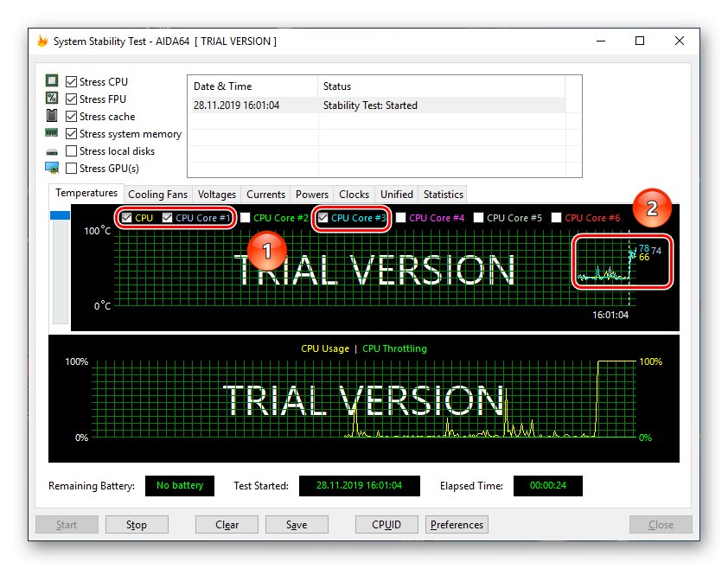The width and height of the screenshot is (728, 569).
Task: Click the Date & Time column header
Action: tap(252, 86)
